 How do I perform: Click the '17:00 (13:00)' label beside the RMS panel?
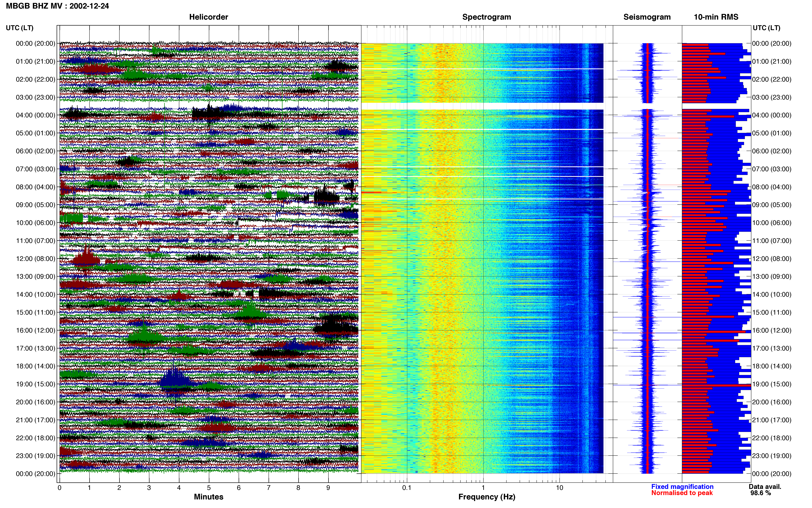pos(772,348)
